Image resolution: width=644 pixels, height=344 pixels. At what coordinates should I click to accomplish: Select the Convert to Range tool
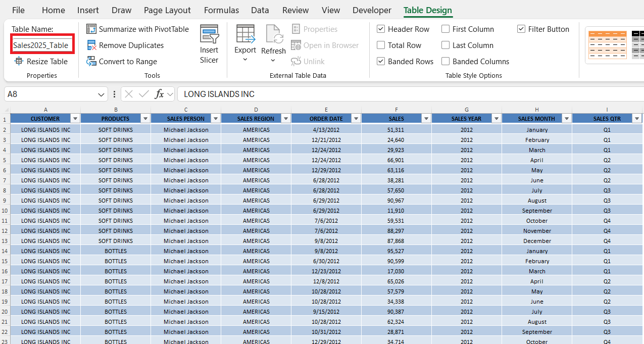click(122, 61)
